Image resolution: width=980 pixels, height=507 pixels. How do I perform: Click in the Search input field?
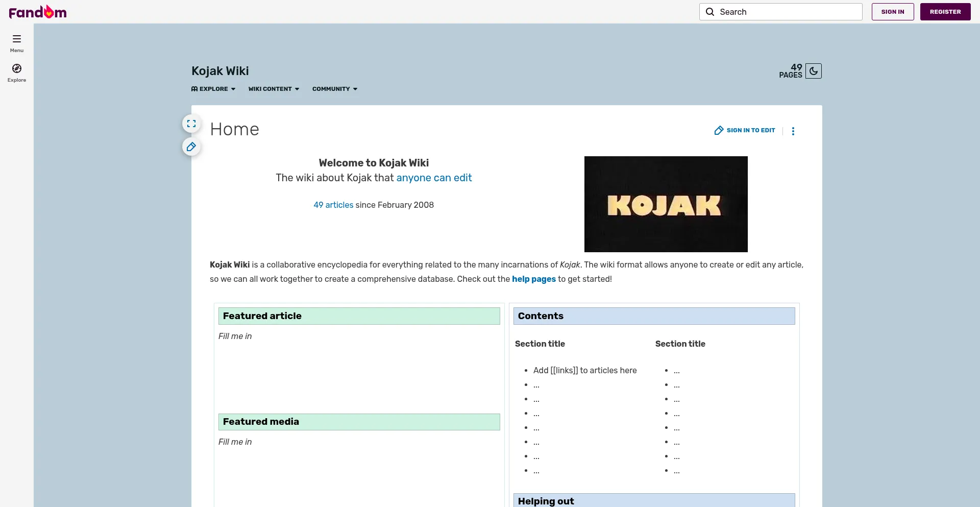pyautogui.click(x=786, y=12)
